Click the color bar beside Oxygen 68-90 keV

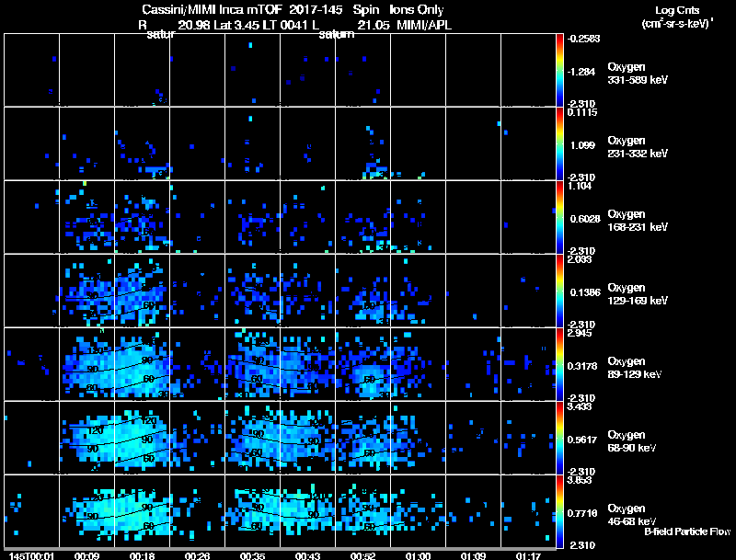click(559, 438)
